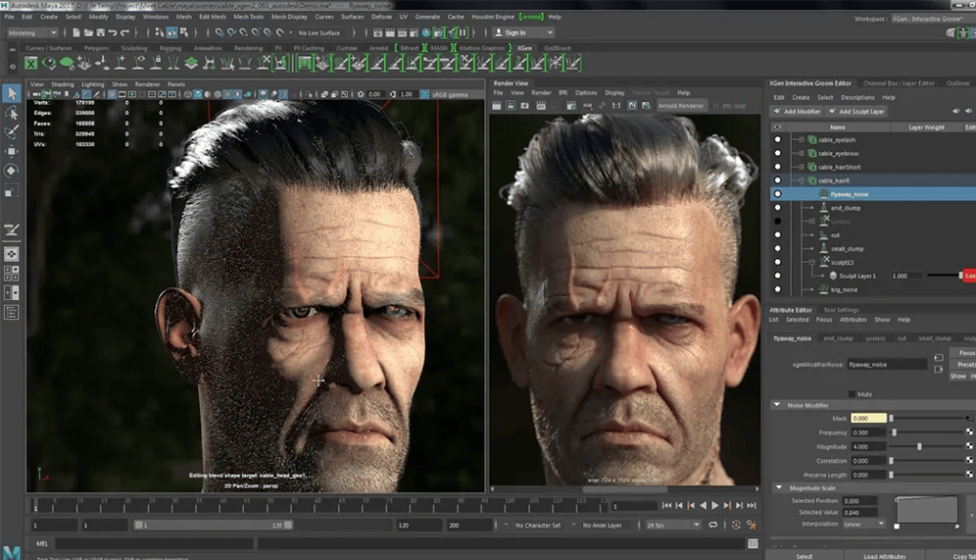Select the arrow Select tool in the toolbox
This screenshot has width=976, height=560.
click(x=12, y=95)
